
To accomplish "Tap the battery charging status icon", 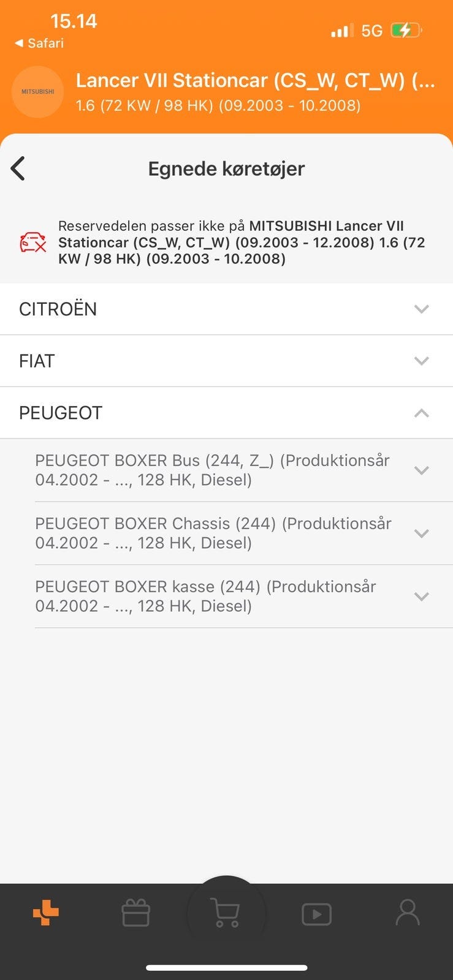I will click(x=406, y=30).
